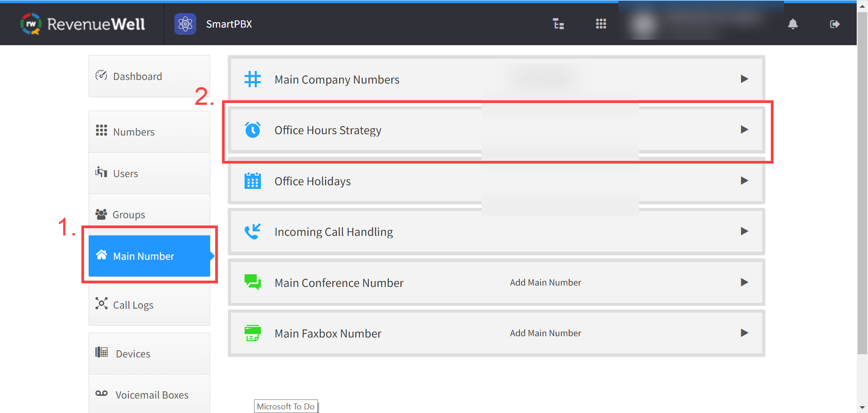The width and height of the screenshot is (868, 413).
Task: Click the Users icon in sidebar
Action: (x=101, y=172)
